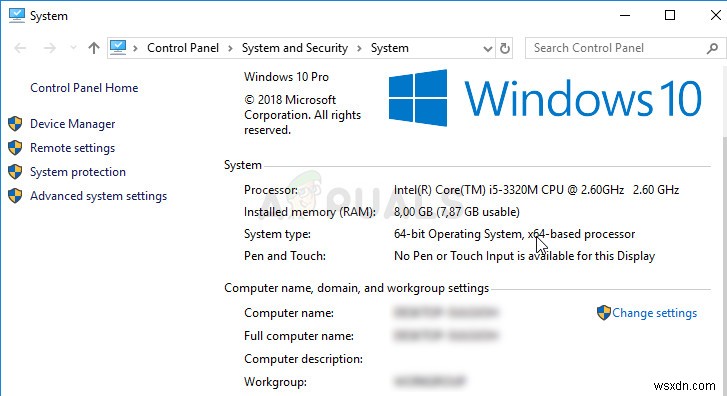Open Device Manager link
The image size is (727, 396).
[72, 124]
